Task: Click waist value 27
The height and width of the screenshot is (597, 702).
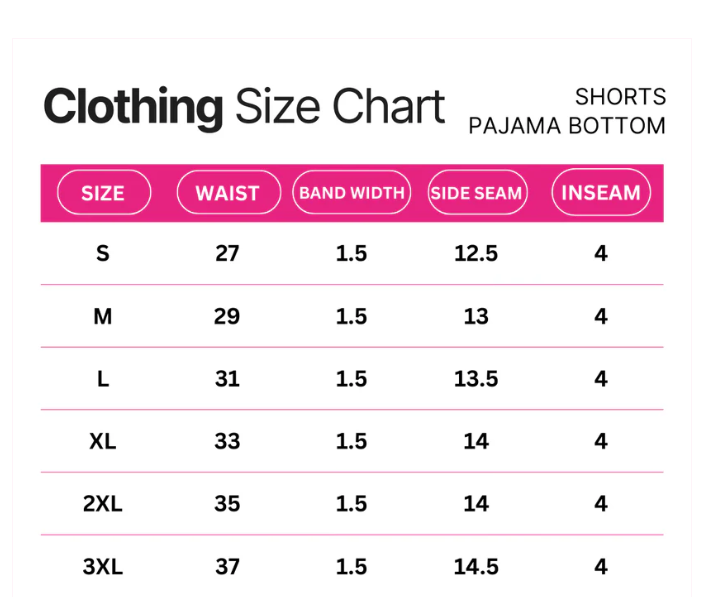Action: (227, 254)
